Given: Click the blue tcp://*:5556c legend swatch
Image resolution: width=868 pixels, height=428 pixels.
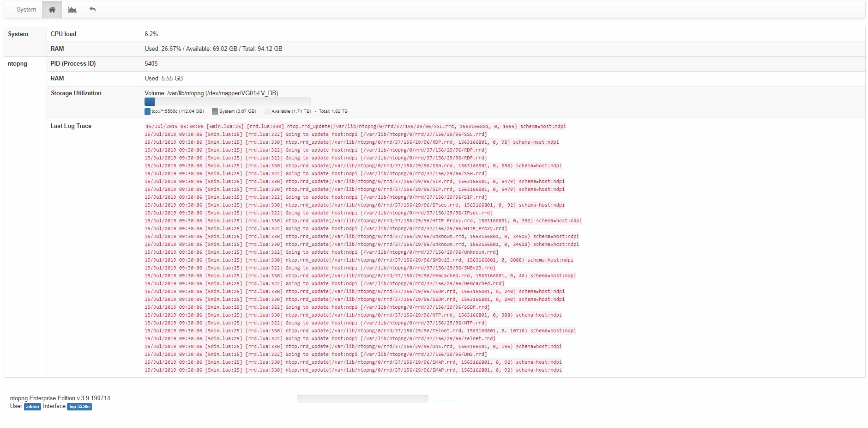Looking at the screenshot, I should [146, 111].
